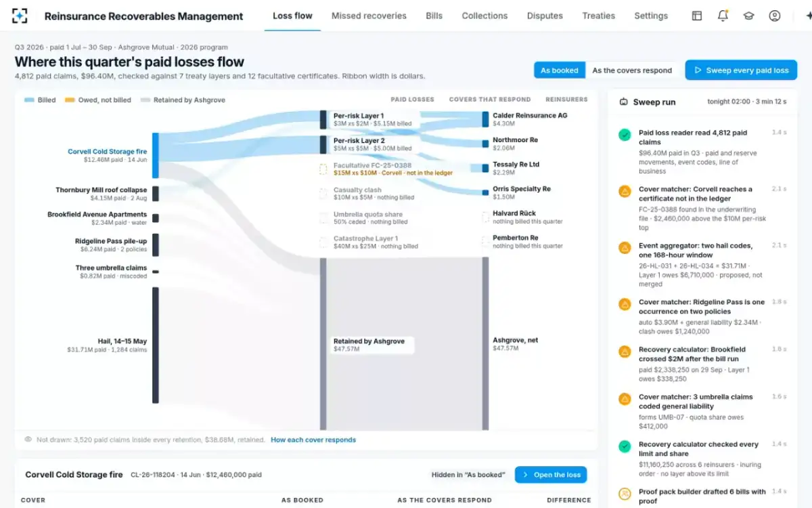The width and height of the screenshot is (812, 508).
Task: Click green check icon for Paid loss reader
Action: point(625,135)
